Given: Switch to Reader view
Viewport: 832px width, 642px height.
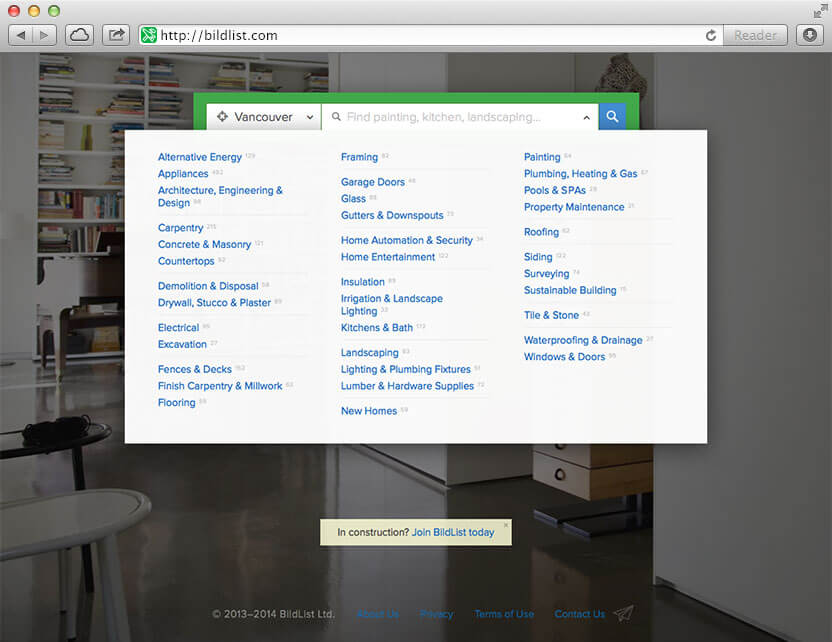Looking at the screenshot, I should (755, 34).
